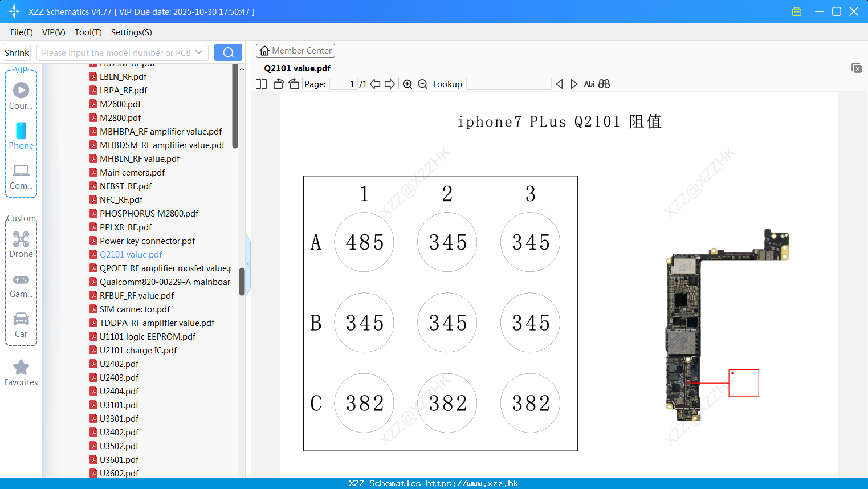The image size is (868, 489).
Task: Open the VIP(V) menu
Action: pyautogui.click(x=54, y=32)
